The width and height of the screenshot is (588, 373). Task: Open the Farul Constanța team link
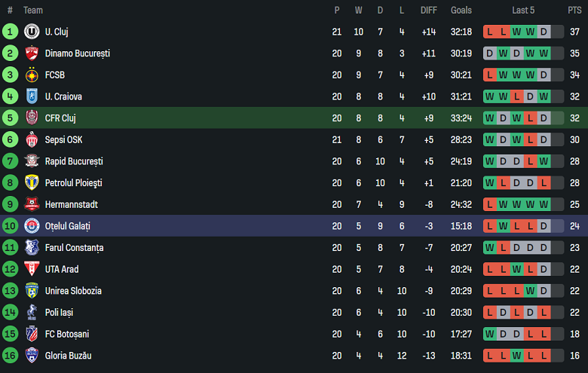pyautogui.click(x=74, y=247)
